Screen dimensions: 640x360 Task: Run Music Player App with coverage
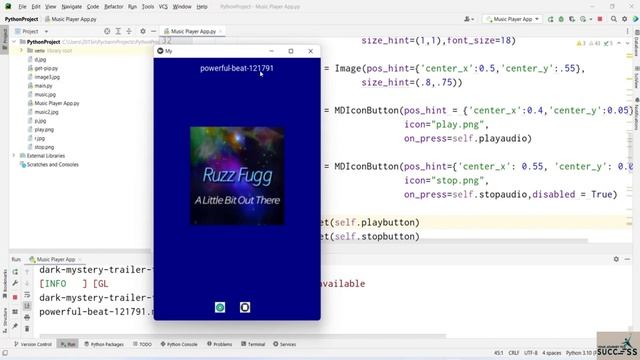(x=572, y=19)
